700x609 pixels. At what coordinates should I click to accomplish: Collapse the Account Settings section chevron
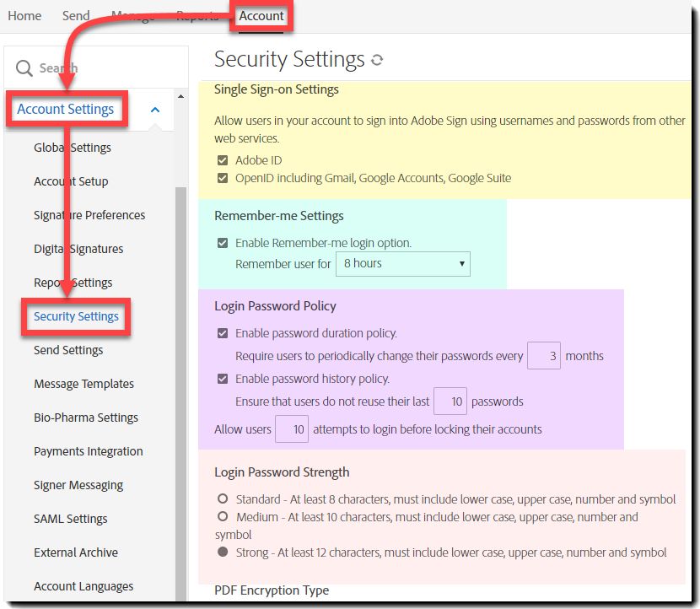click(155, 110)
